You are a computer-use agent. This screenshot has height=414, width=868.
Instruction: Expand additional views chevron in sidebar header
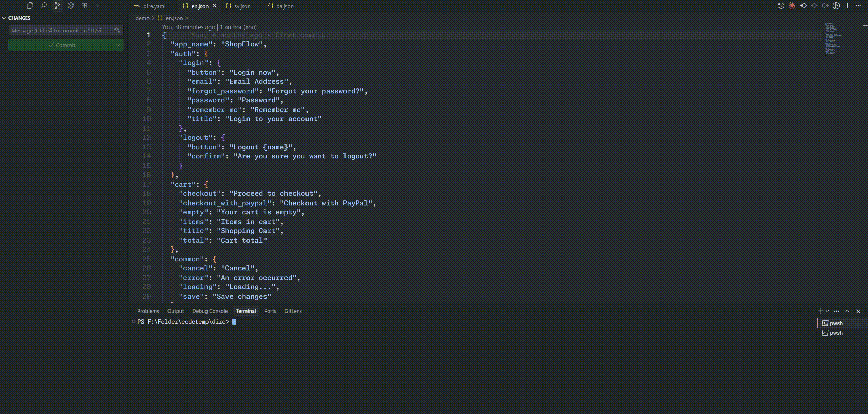pyautogui.click(x=98, y=6)
